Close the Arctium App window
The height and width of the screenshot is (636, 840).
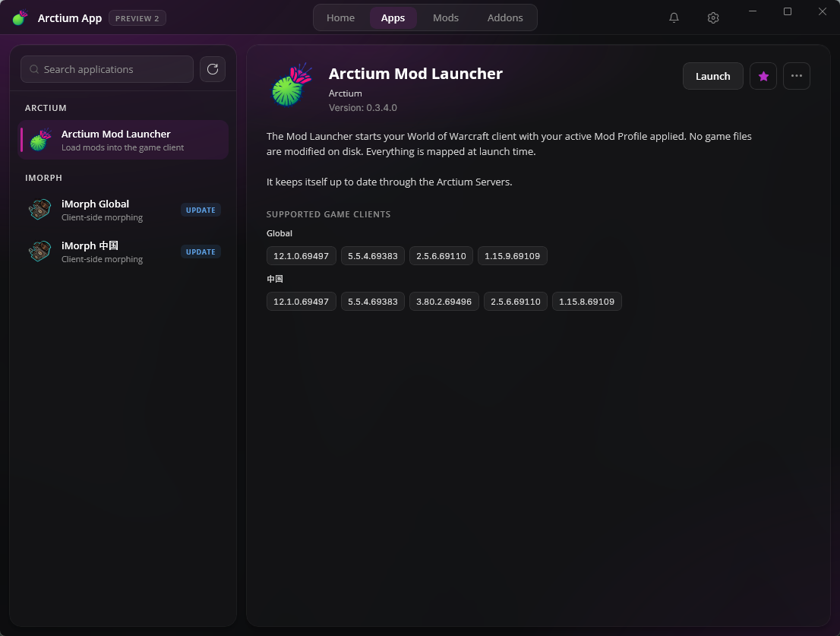(x=823, y=11)
